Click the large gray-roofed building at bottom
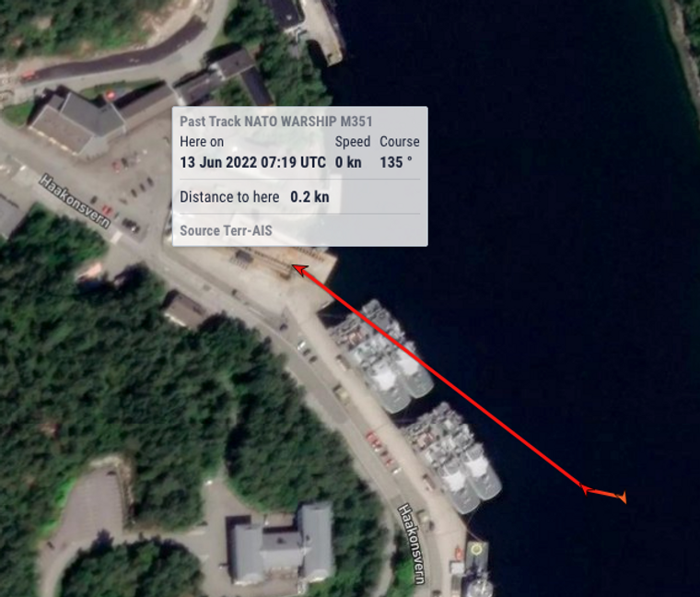 click(282, 543)
